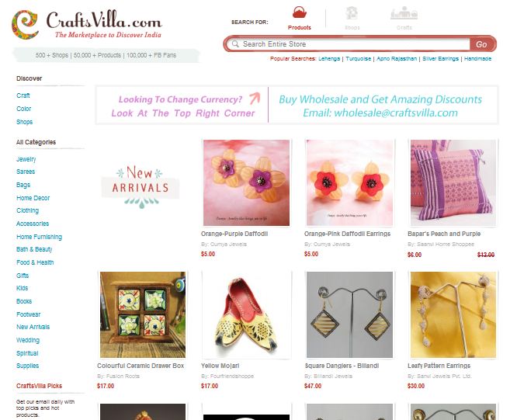Open Yellow Mojari shoes thumbnail
Screen dimensions: 517x420
point(246,315)
